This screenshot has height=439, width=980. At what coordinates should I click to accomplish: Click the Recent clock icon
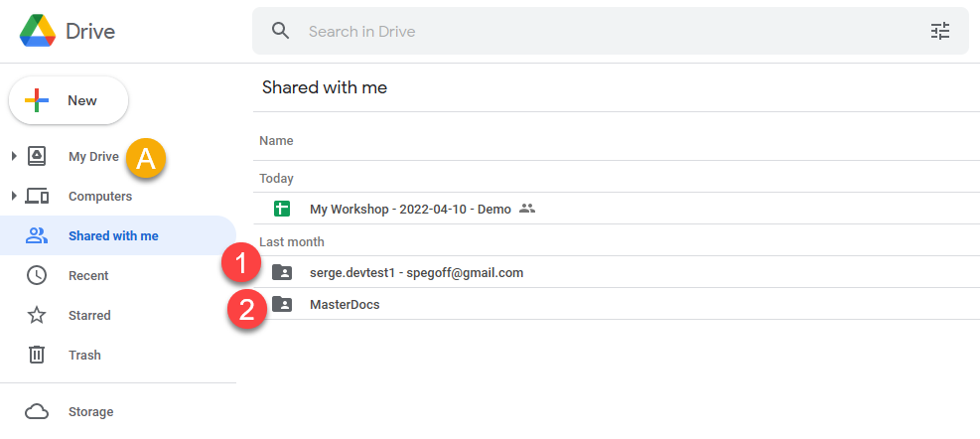tap(37, 275)
